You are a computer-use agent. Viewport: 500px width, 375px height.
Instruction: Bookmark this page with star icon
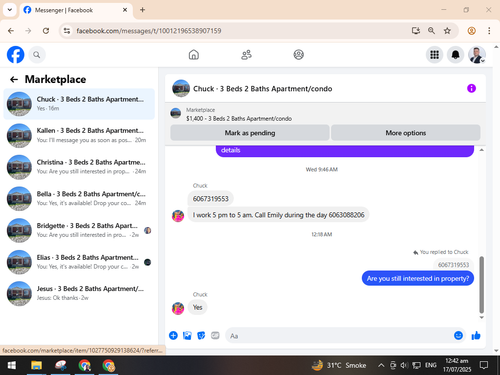pyautogui.click(x=447, y=31)
